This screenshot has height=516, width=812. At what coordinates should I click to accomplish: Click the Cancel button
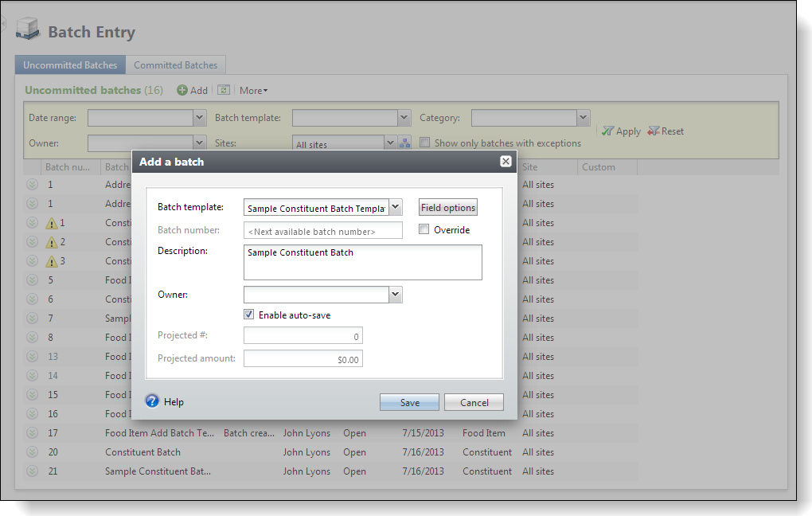click(x=474, y=403)
